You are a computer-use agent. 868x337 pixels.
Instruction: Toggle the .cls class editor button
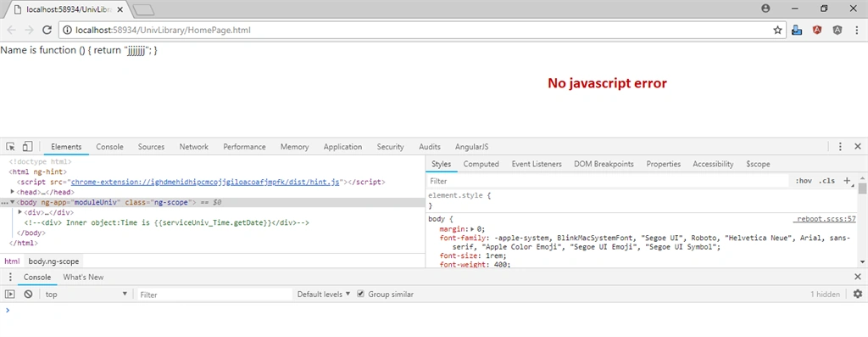pos(827,181)
